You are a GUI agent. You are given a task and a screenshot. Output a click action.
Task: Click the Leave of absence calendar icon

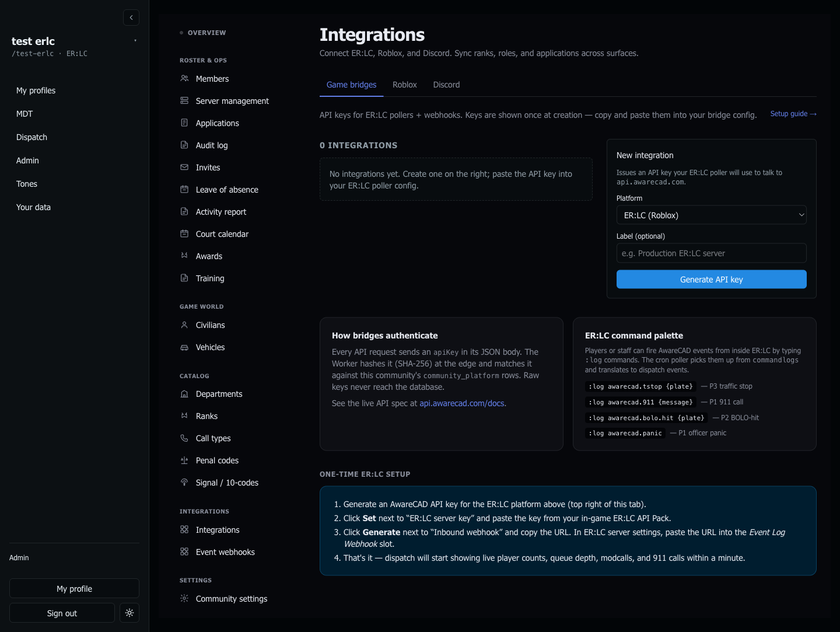(184, 189)
